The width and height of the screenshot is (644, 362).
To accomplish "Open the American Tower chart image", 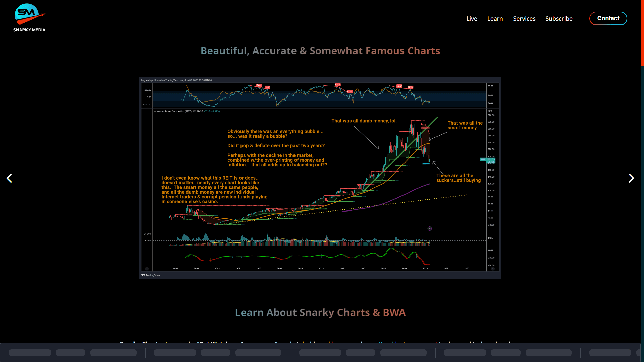I will coord(320,178).
